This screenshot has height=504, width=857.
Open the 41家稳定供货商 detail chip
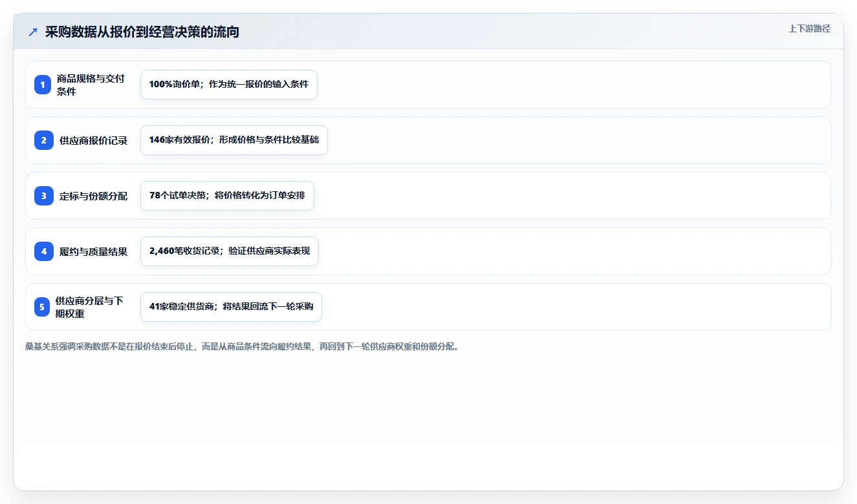(231, 307)
